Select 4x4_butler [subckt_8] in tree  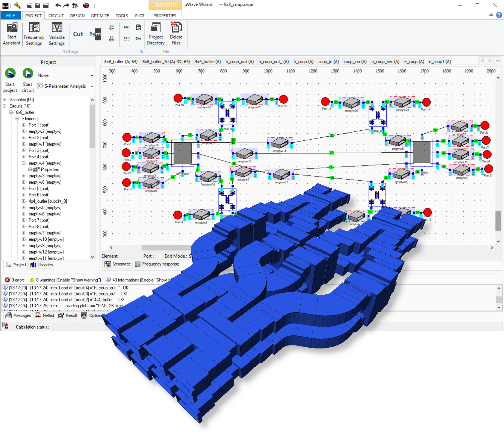click(48, 201)
